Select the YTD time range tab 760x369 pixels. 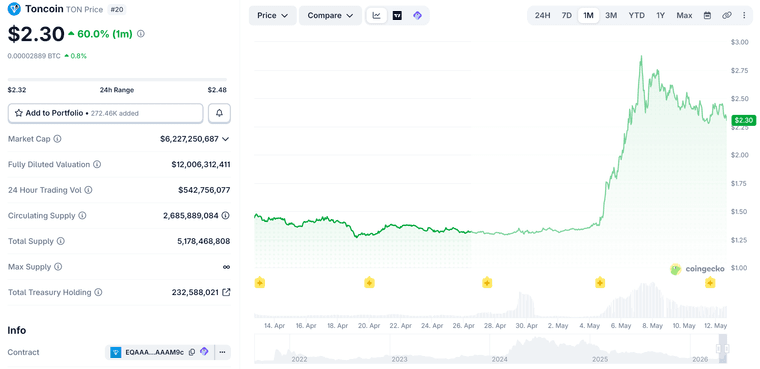636,16
